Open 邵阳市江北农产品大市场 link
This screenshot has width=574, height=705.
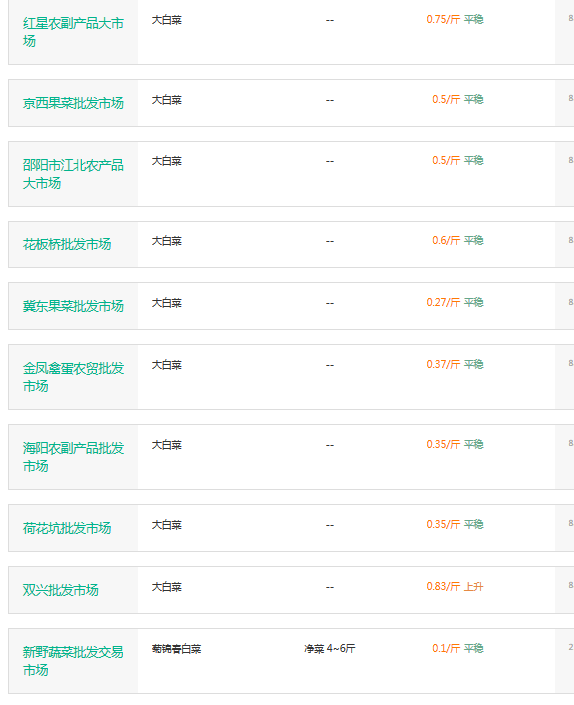(x=73, y=174)
